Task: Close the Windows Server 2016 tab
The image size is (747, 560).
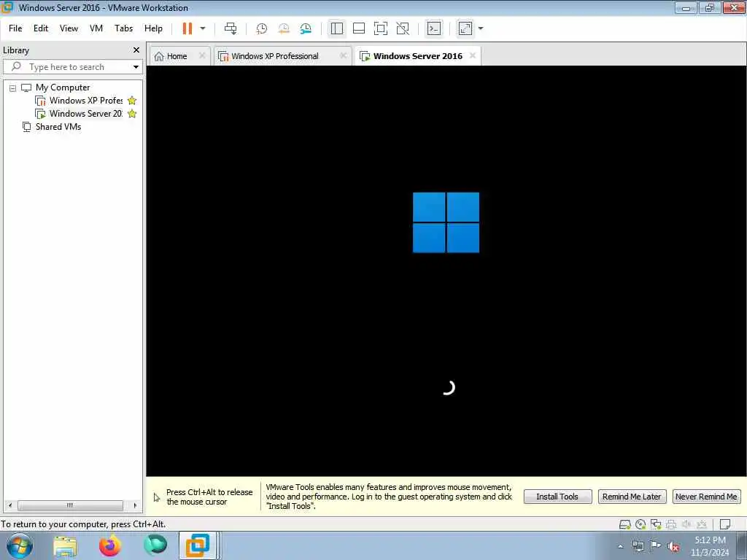Action: coord(472,55)
